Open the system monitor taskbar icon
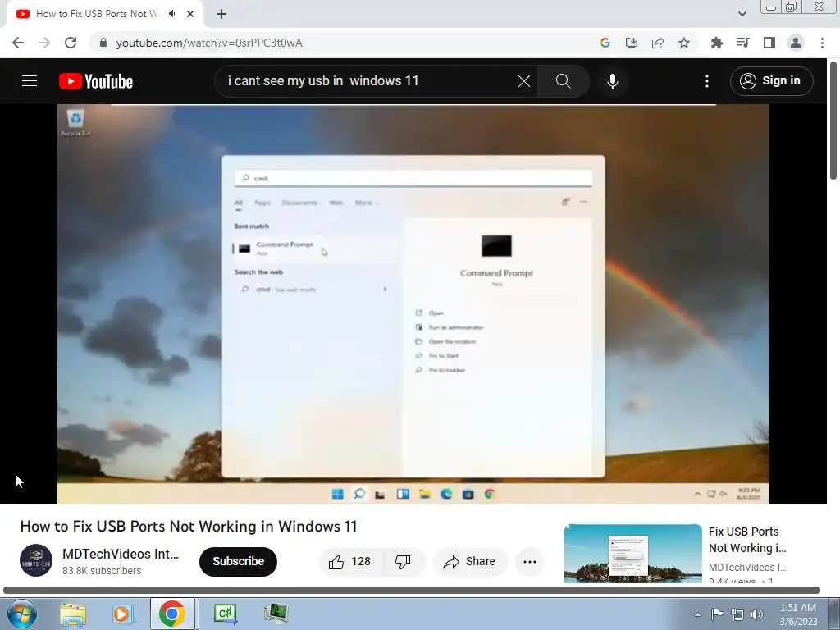The image size is (840, 630). pos(276,613)
